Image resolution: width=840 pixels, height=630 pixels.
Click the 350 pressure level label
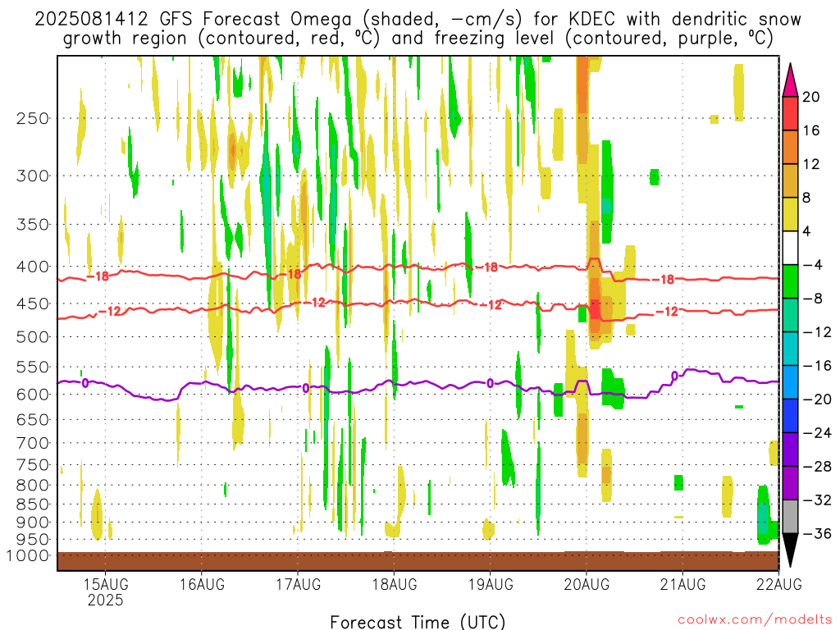[x=33, y=225]
